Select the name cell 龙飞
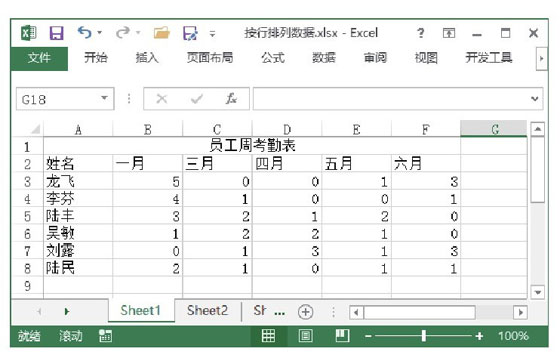560x361 pixels. 78,181
